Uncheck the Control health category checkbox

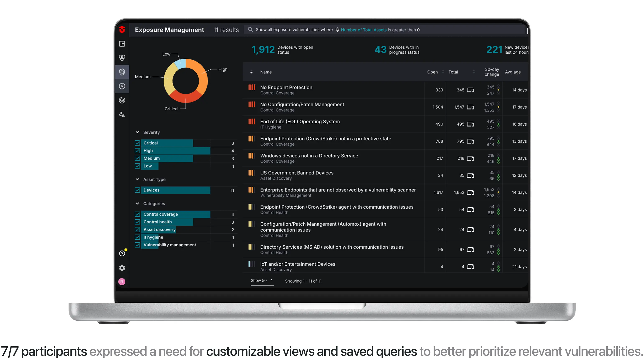tap(137, 222)
